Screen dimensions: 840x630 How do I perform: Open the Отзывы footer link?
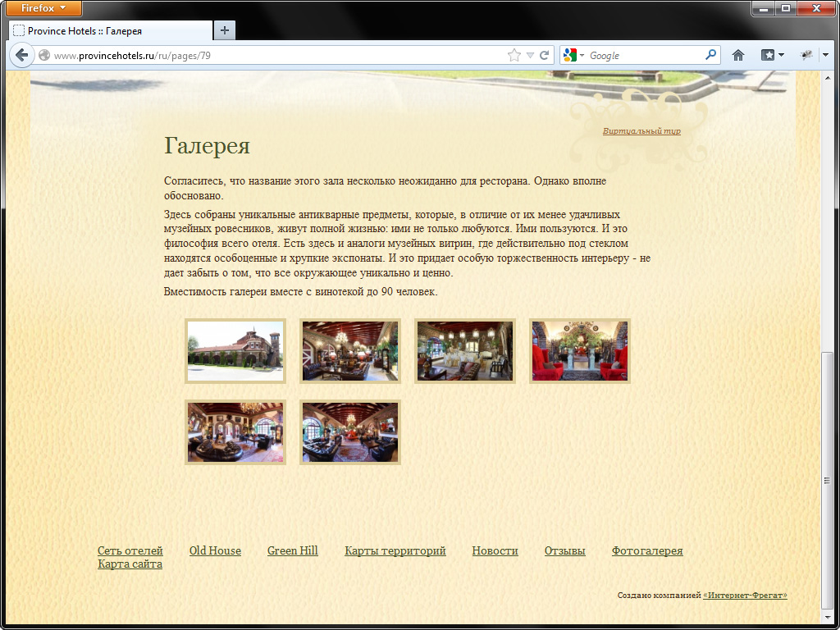(564, 550)
